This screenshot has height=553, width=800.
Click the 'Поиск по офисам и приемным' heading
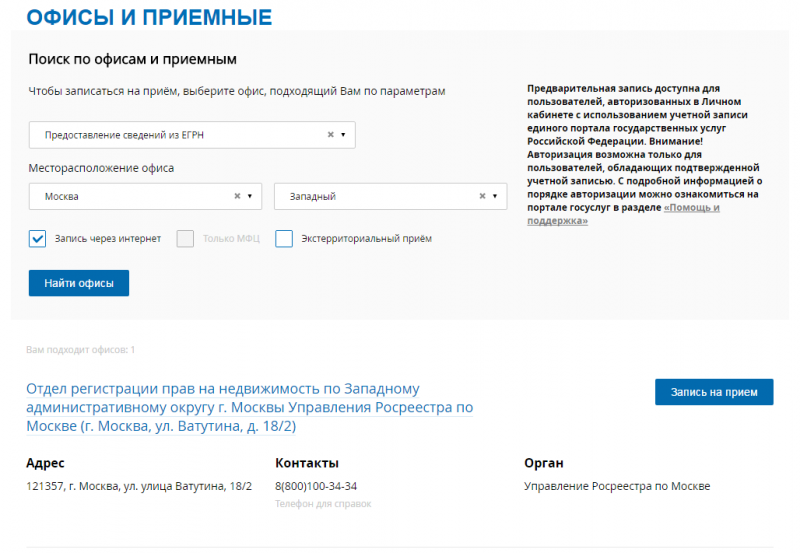133,59
